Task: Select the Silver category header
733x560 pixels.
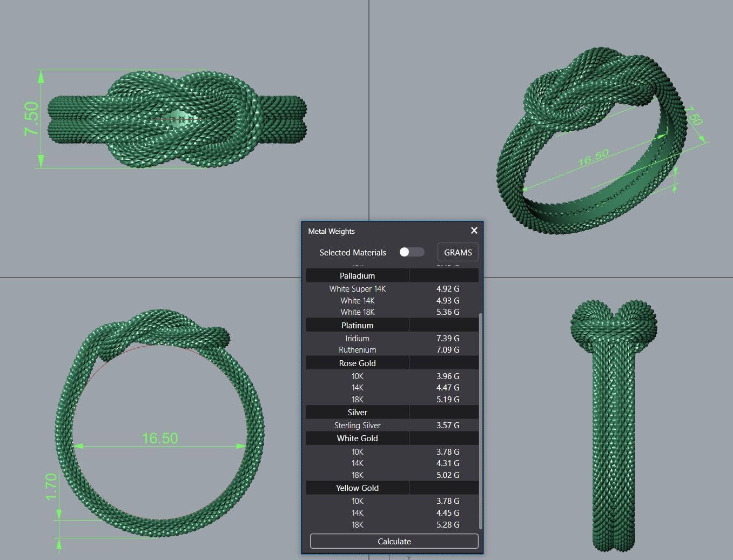Action: (x=392, y=412)
